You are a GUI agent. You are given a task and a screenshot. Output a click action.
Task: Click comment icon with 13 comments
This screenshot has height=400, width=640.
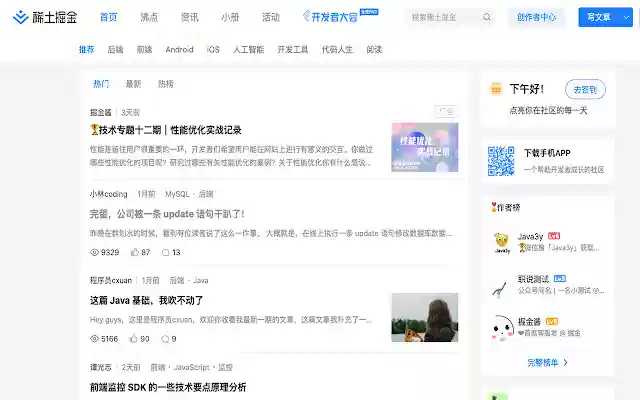coord(165,253)
